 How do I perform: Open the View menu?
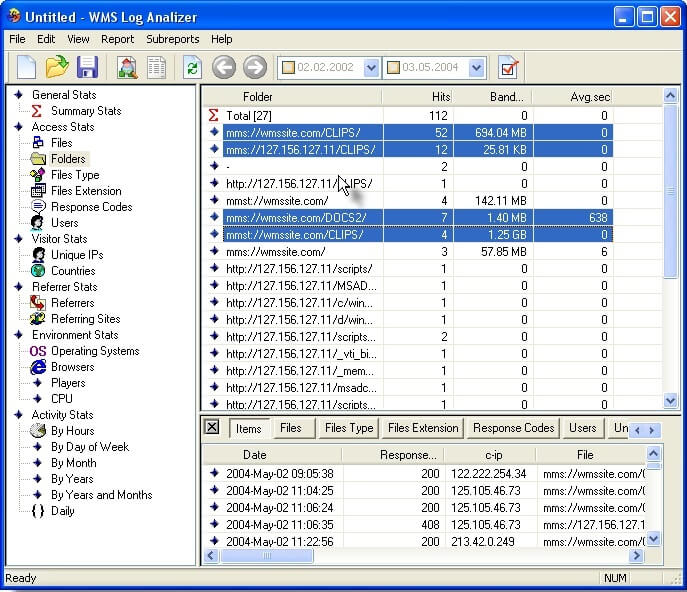coord(78,39)
